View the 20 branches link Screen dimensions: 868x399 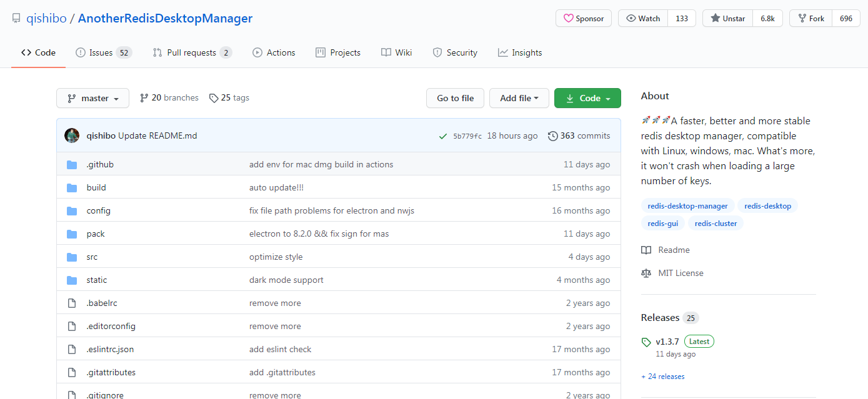pos(169,98)
